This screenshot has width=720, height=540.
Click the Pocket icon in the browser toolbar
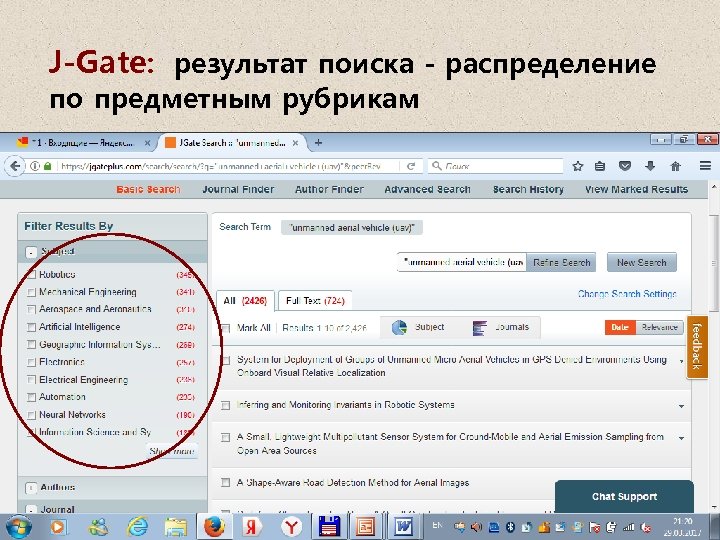625,166
